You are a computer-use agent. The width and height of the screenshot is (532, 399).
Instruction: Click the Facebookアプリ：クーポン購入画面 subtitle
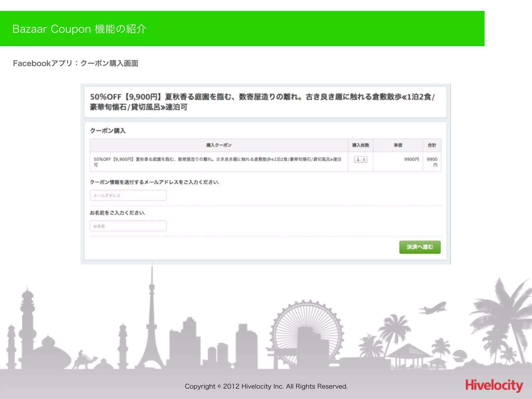76,63
